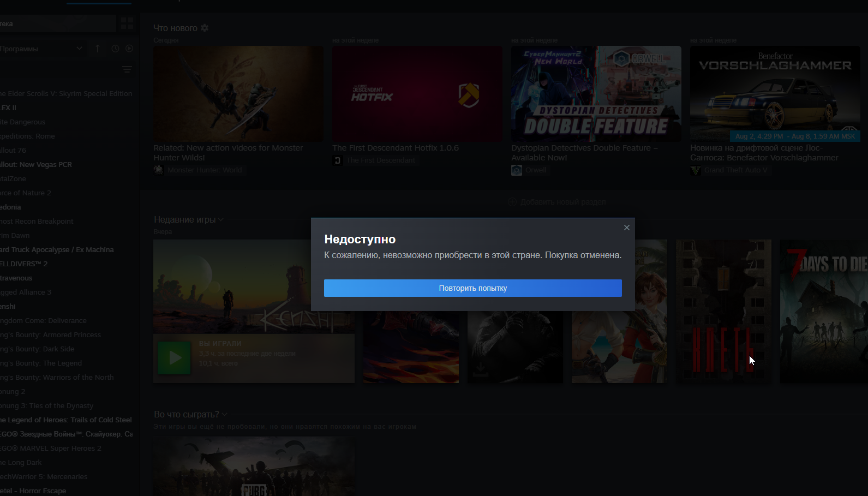Open Dystopian Detectives Double Feature news image
868x496 pixels.
(x=596, y=94)
